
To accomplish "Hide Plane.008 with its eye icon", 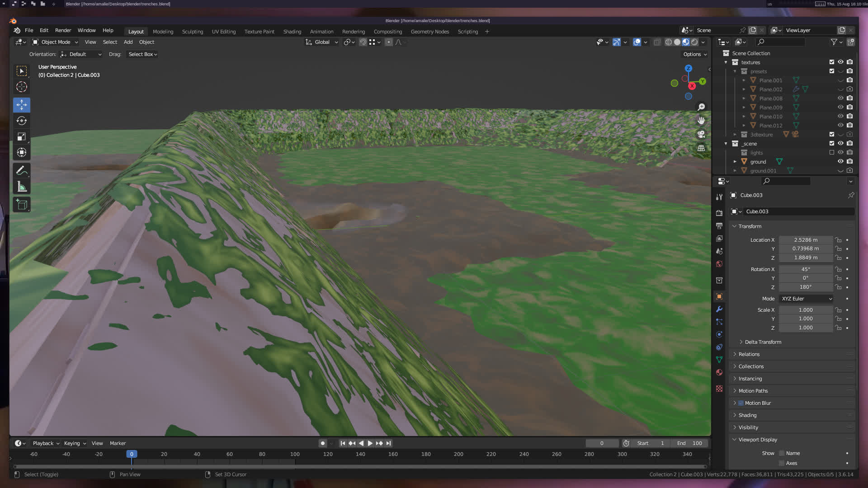I will [840, 98].
